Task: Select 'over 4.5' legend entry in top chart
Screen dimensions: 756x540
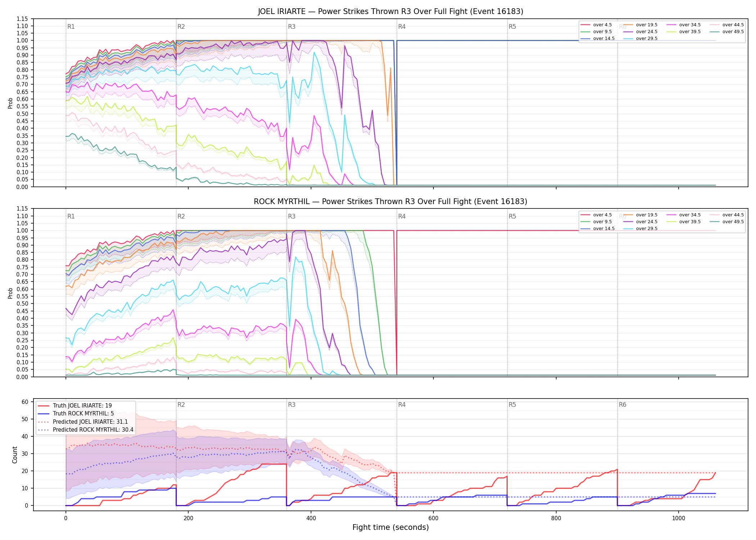Action: tap(596, 25)
